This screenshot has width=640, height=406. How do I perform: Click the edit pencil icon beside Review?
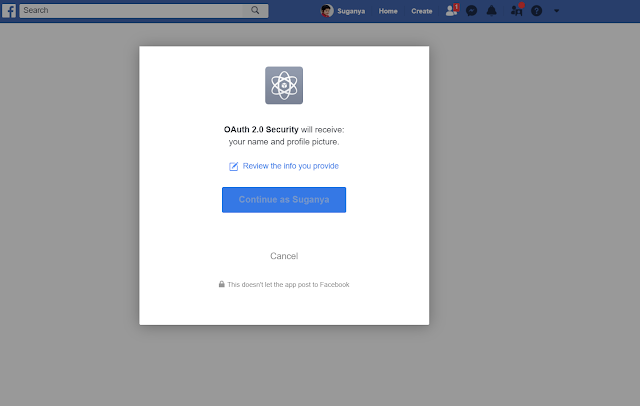tap(233, 166)
